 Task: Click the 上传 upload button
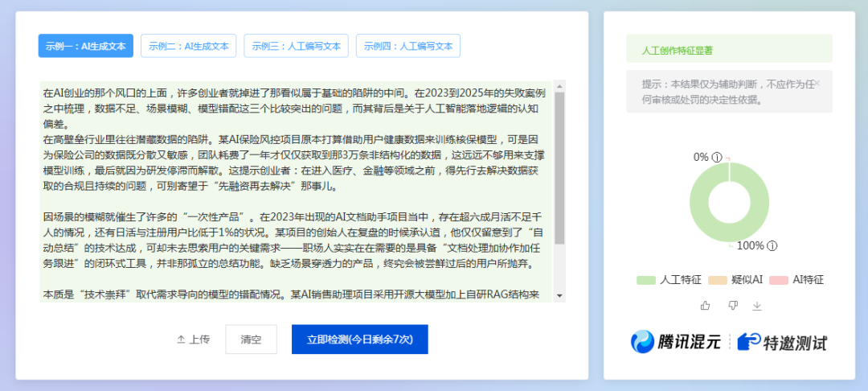tap(194, 340)
